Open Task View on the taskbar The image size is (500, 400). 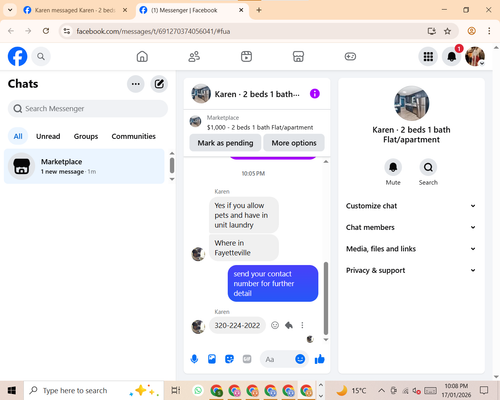(x=176, y=390)
